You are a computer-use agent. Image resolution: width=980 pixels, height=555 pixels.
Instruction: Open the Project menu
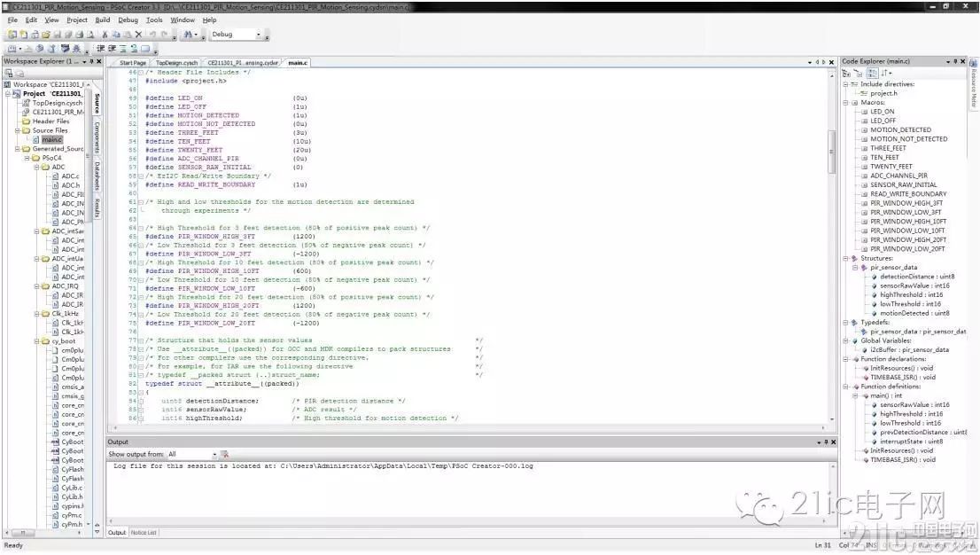click(77, 20)
